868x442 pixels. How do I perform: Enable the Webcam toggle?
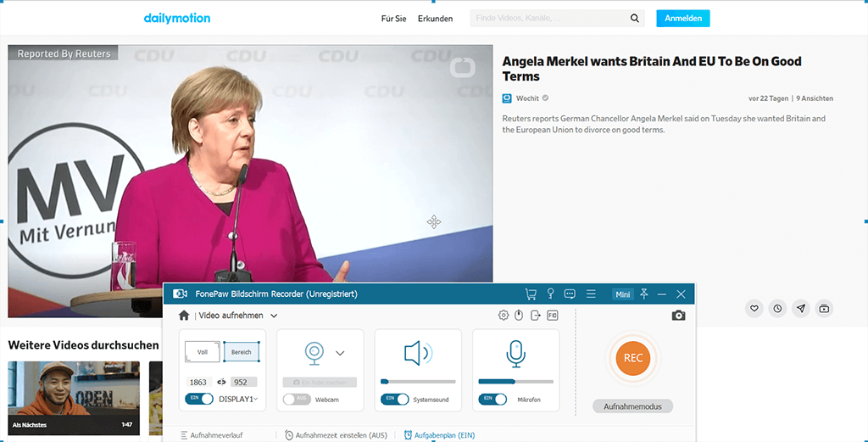point(297,399)
